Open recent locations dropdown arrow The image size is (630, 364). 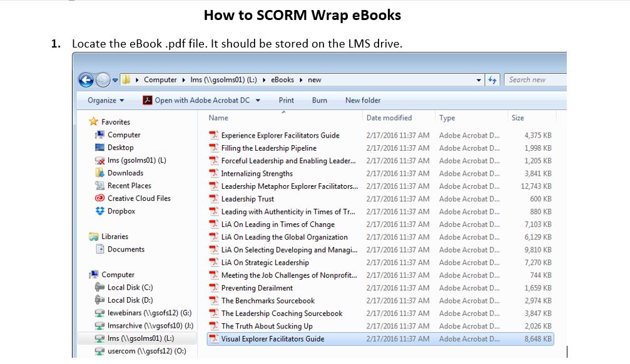tap(115, 80)
